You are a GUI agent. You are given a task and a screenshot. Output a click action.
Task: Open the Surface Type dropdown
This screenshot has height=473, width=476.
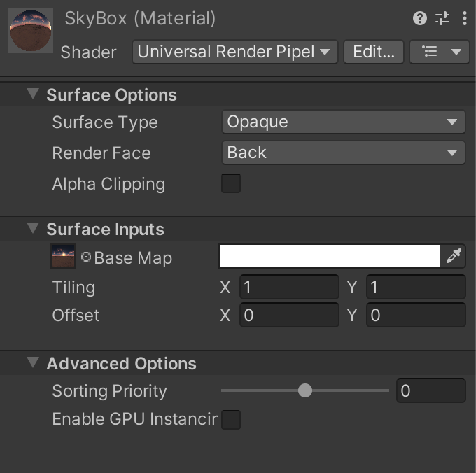tap(343, 122)
